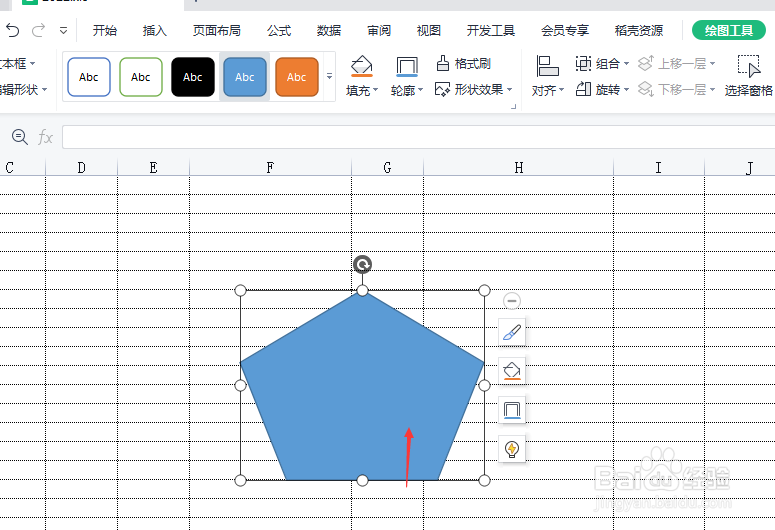Screen dimensions: 775x530
Task: Click the 轮廓 outline icon
Action: (407, 66)
